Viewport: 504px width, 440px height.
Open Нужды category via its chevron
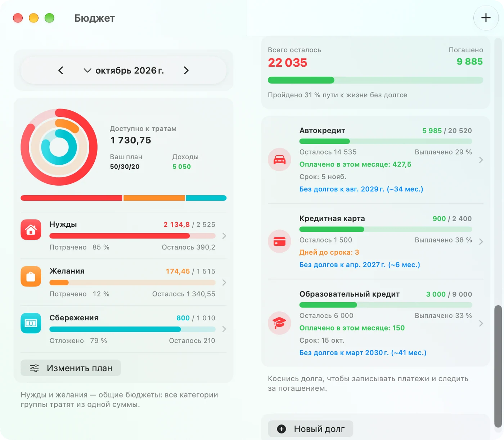point(224,236)
